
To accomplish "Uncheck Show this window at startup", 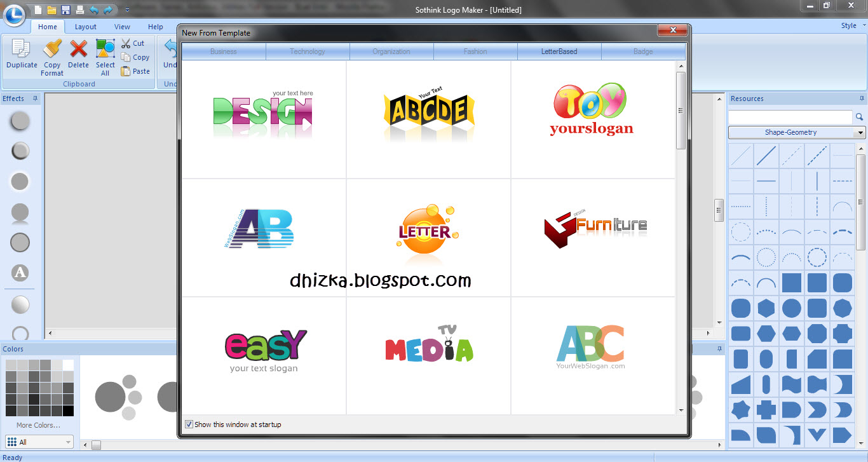I will 189,425.
